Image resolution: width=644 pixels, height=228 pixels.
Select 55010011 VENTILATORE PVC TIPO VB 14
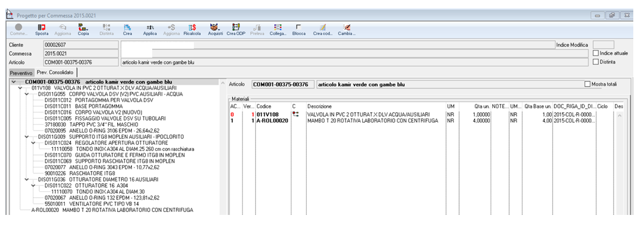click(91, 204)
